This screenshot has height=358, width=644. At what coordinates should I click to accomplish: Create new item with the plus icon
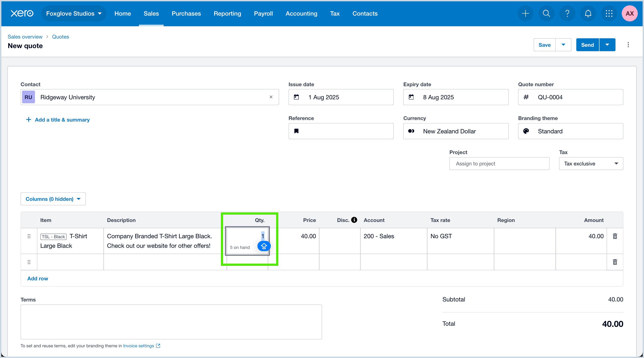525,14
